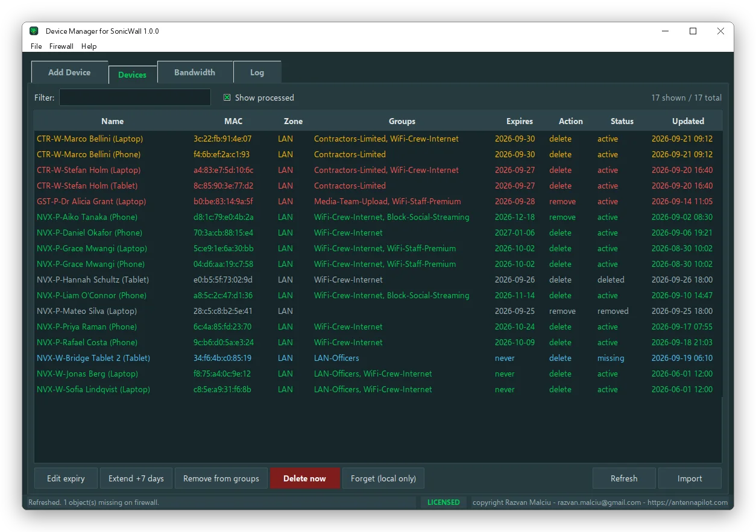
Task: Select row NVX-P-Grace Mwangi (Laptop)
Action: click(x=377, y=248)
